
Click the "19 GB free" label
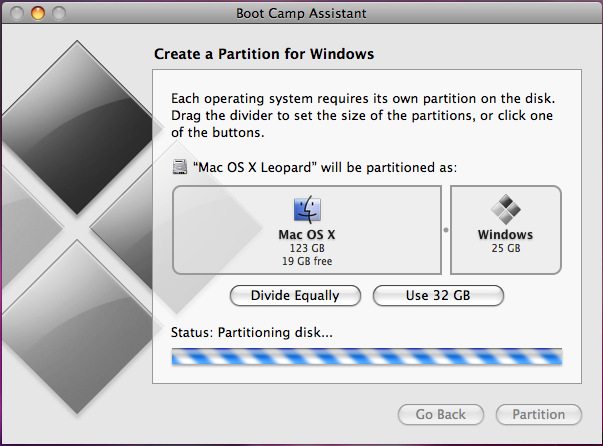(306, 261)
